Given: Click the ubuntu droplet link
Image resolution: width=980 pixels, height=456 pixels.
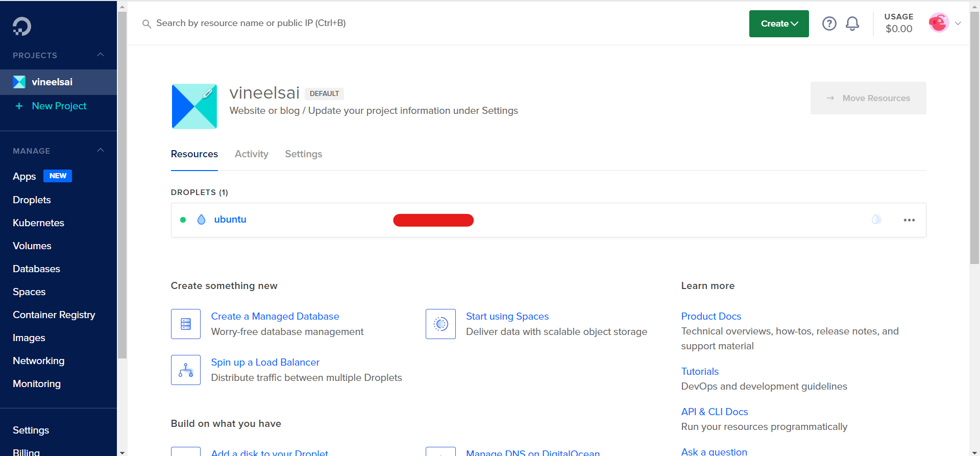Looking at the screenshot, I should 230,220.
